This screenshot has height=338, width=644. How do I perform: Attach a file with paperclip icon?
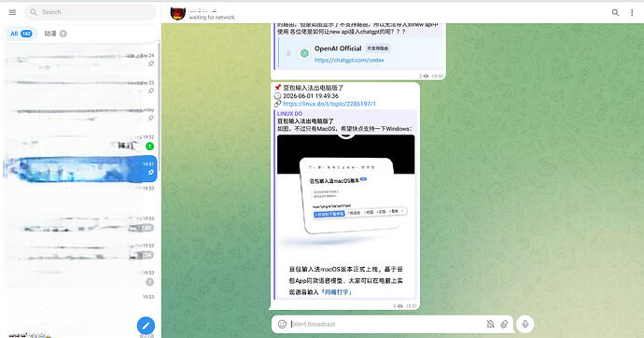504,324
